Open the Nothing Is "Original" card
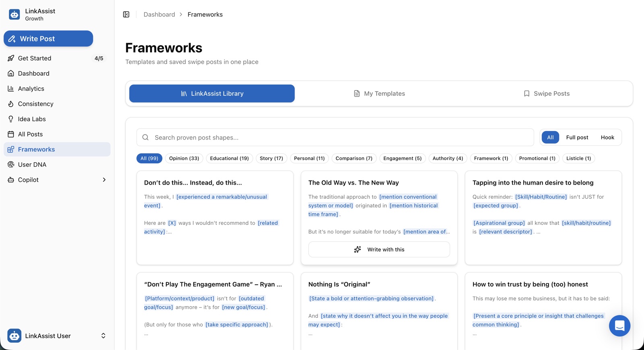The width and height of the screenshot is (644, 350). [x=379, y=311]
